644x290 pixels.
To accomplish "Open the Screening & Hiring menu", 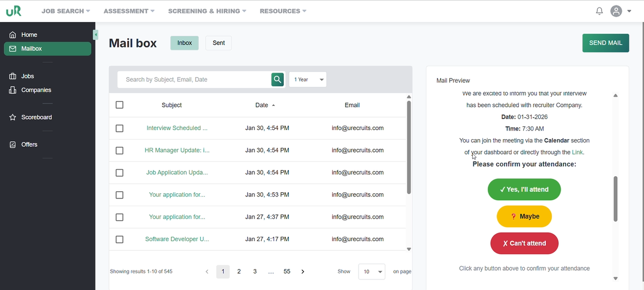I will coord(207,11).
